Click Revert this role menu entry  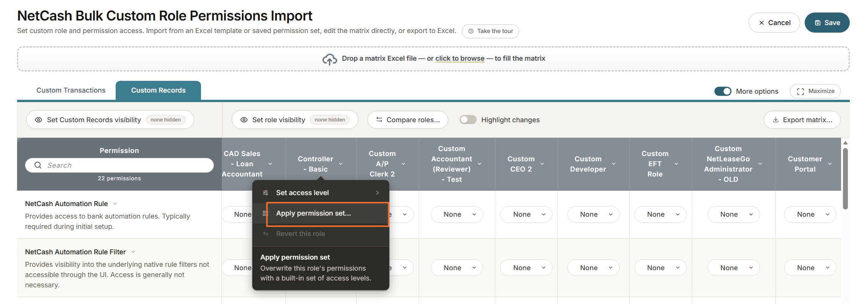tap(321, 234)
